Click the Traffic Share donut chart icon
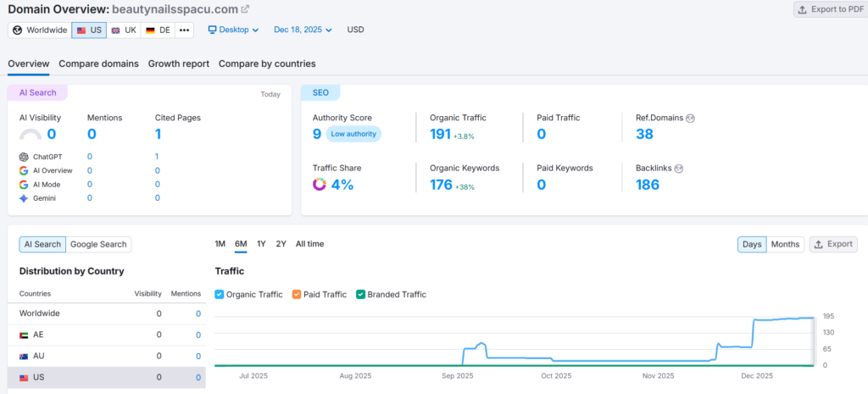The height and width of the screenshot is (394, 868). tap(320, 185)
